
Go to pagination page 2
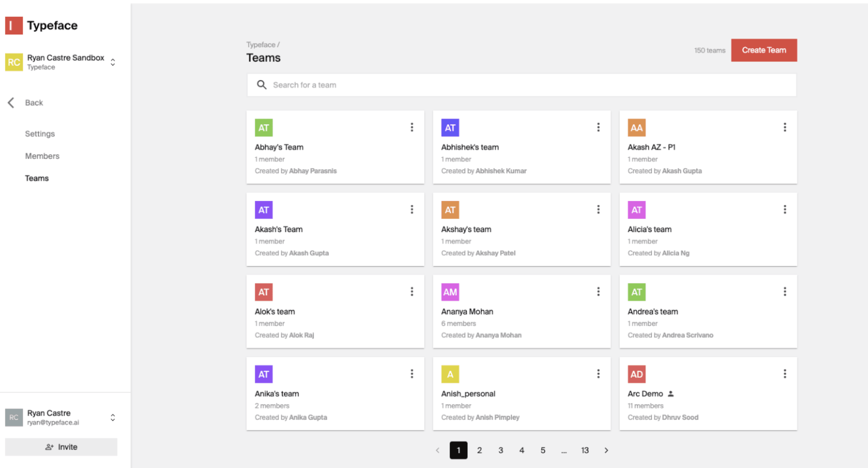[479, 450]
